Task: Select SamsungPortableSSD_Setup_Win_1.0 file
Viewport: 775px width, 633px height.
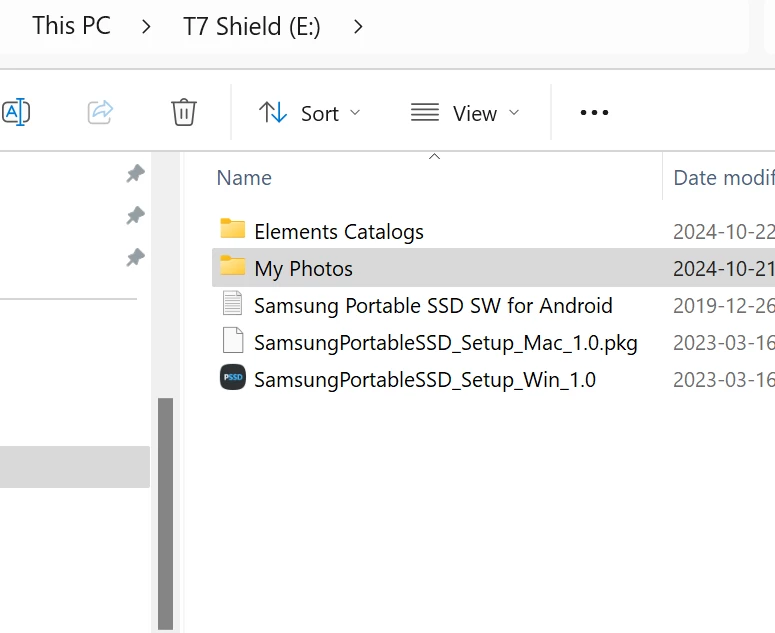Action: click(x=425, y=380)
